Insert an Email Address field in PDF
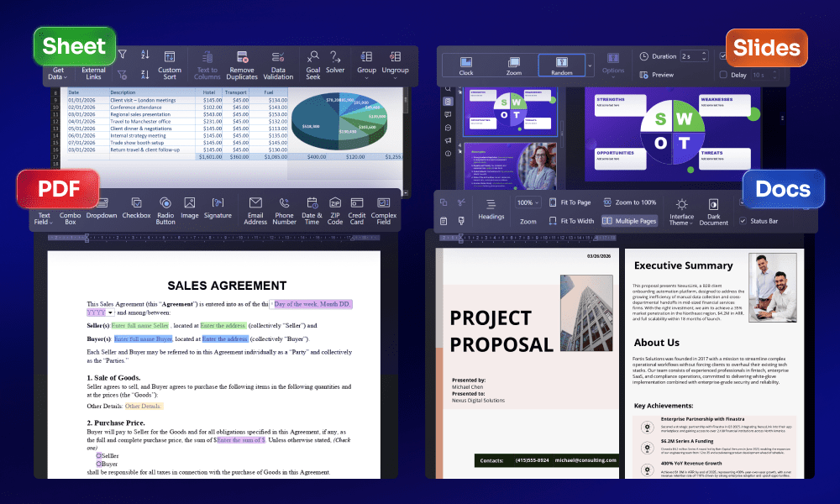 pos(255,211)
